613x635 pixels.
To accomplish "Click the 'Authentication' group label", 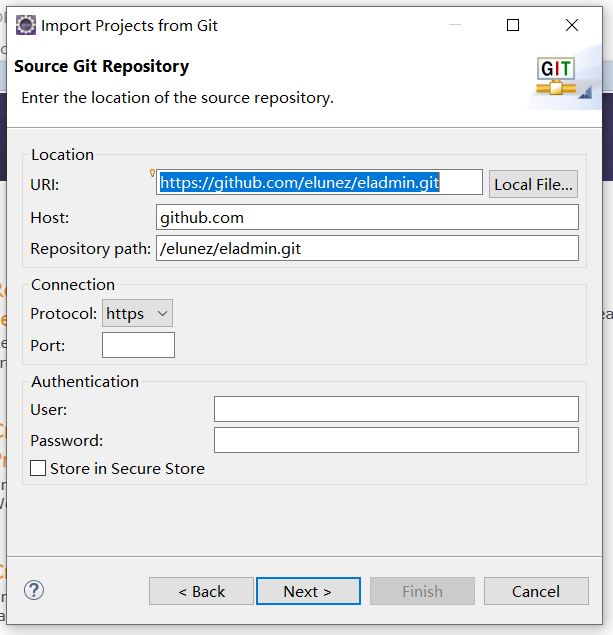I will 85,381.
